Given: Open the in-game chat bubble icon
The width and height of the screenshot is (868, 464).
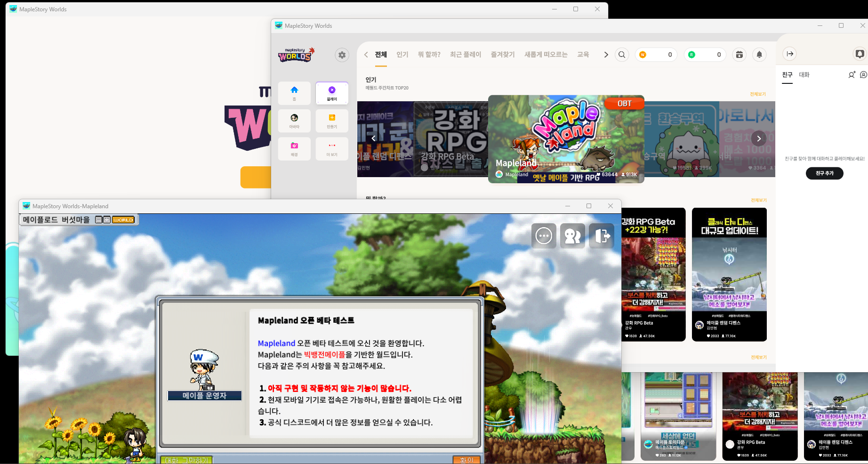Looking at the screenshot, I should (x=544, y=236).
